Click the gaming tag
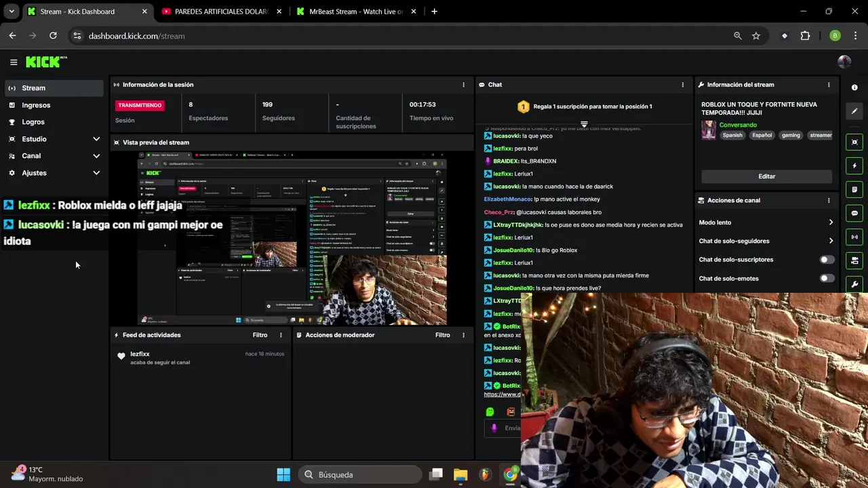Image resolution: width=868 pixels, height=488 pixels. point(791,135)
